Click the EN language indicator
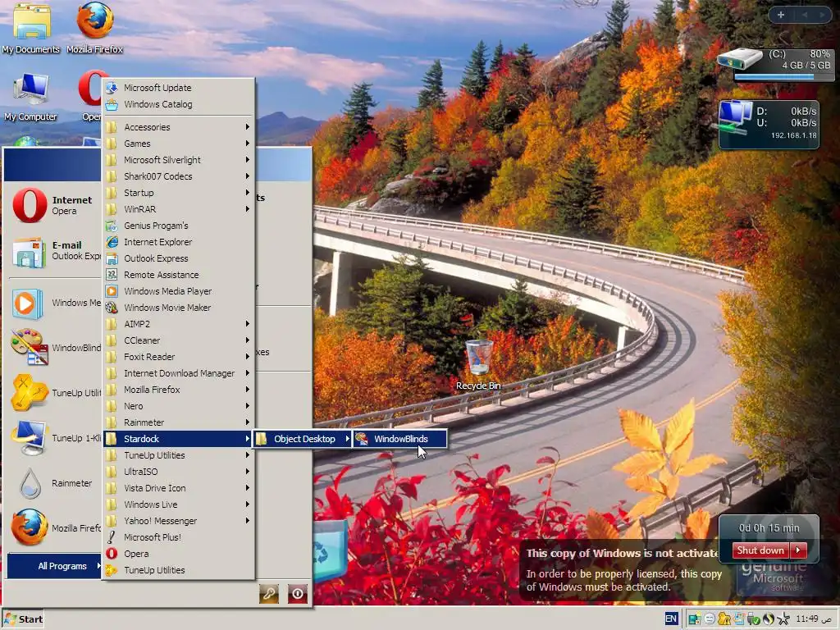The image size is (840, 630). [x=671, y=619]
